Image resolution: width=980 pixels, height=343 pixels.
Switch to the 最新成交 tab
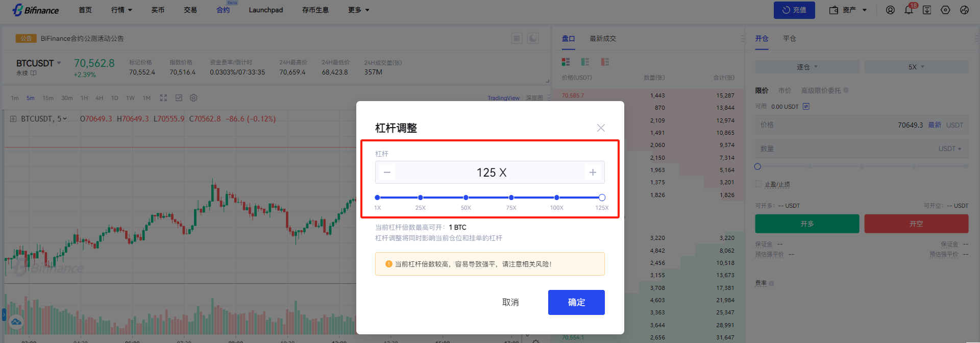[x=603, y=39]
